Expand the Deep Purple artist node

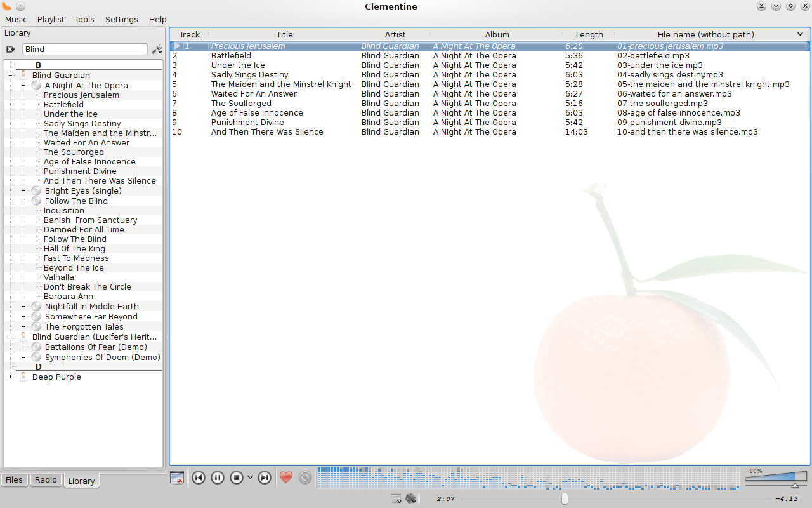[11, 377]
